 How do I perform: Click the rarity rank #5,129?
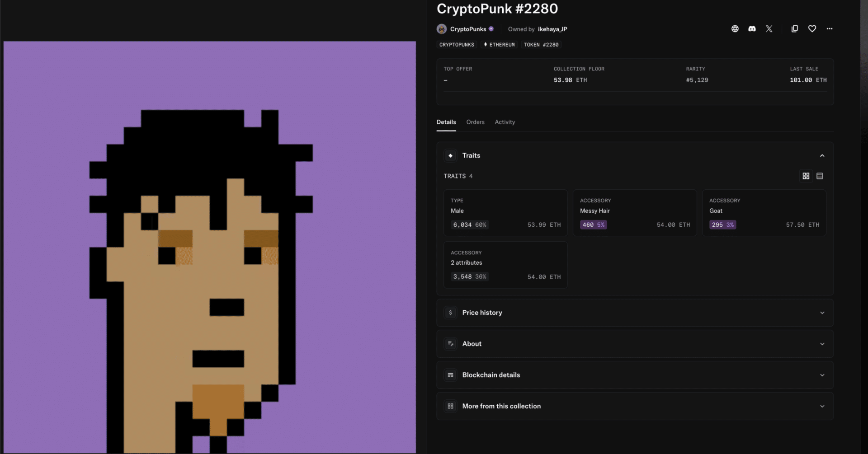point(697,80)
